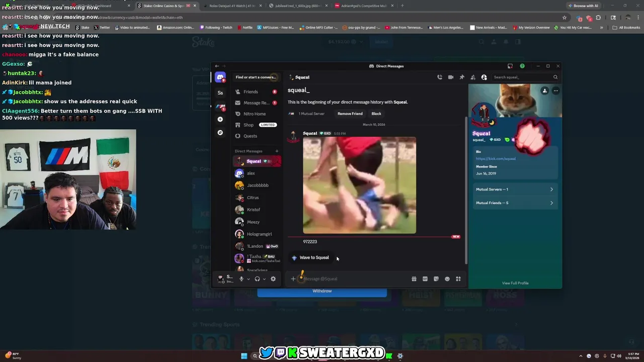Viewport: 644px width, 362px height.
Task: Open DM with Kristof
Action: (257, 210)
